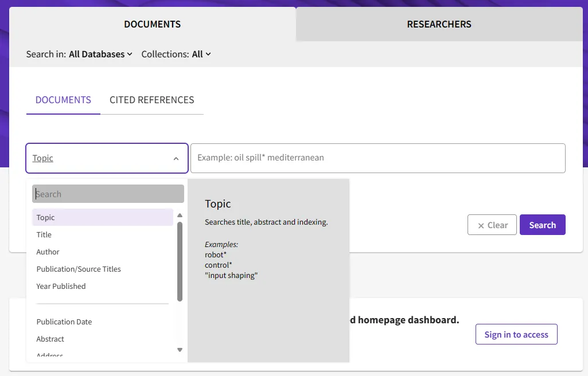588x376 pixels.
Task: Click the field list scroll up arrow
Action: [180, 216]
